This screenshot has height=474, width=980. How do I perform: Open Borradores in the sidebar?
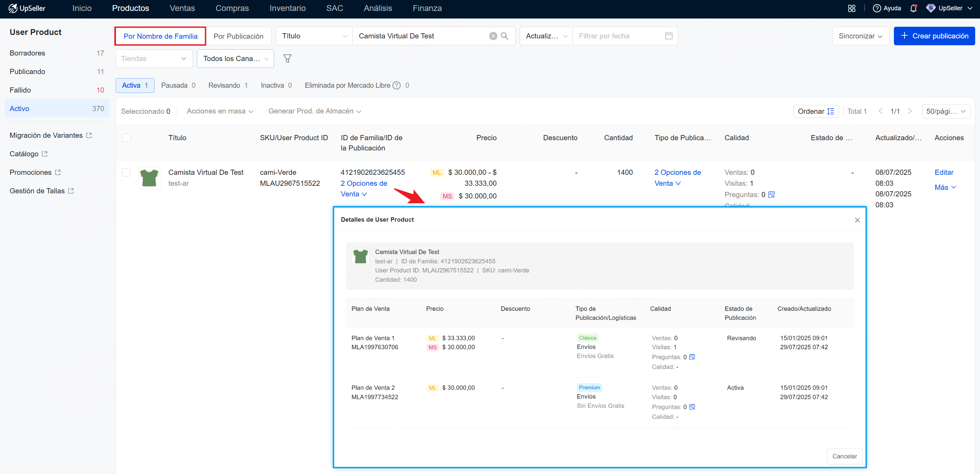[57, 53]
